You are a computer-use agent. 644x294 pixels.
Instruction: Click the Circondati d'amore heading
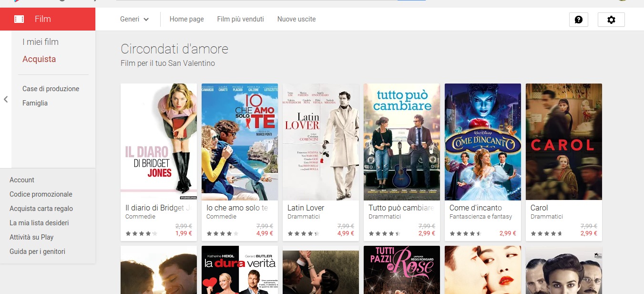pos(174,49)
